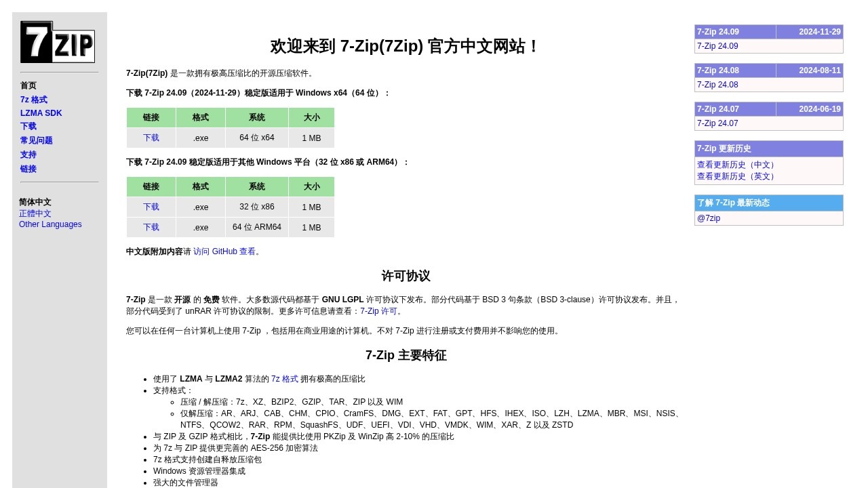The width and height of the screenshot is (868, 488).
Task: Click the date 2024-06-19
Action: pyautogui.click(x=820, y=109)
